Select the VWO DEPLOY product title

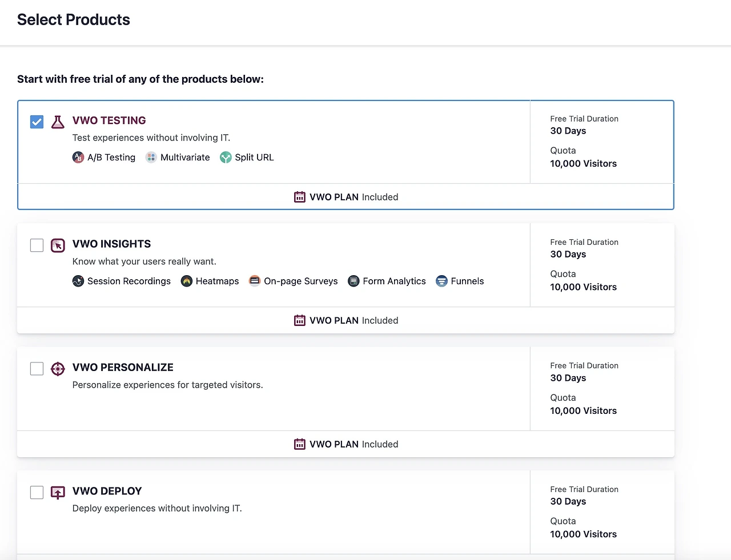pos(107,491)
